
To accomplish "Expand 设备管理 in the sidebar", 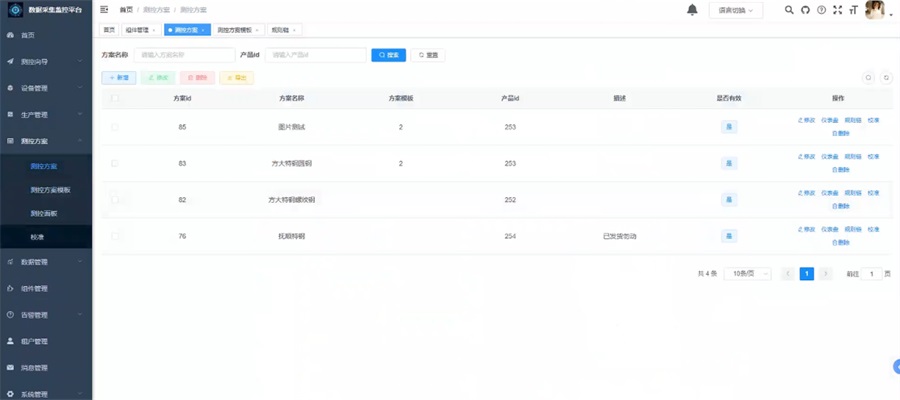I will point(46,88).
